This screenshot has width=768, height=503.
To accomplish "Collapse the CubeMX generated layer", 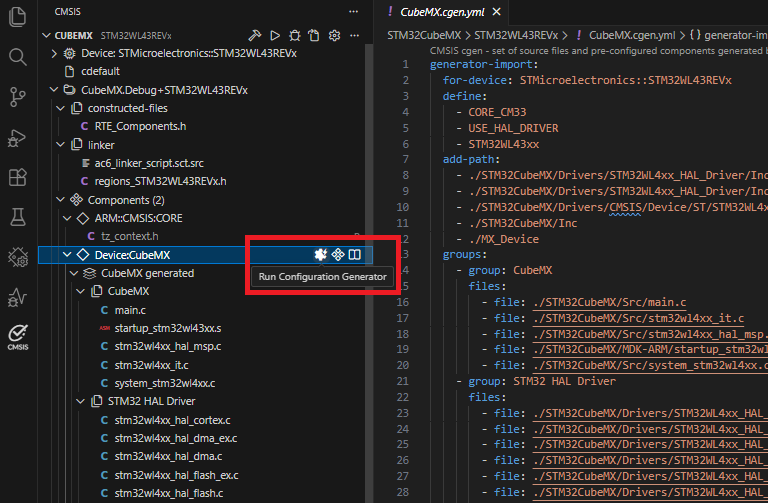I will 73,273.
